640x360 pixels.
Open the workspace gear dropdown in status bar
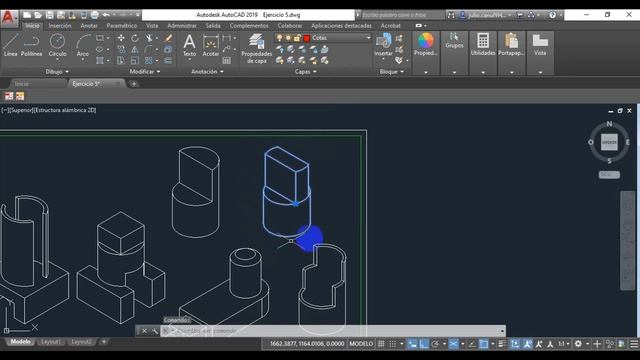click(x=587, y=344)
